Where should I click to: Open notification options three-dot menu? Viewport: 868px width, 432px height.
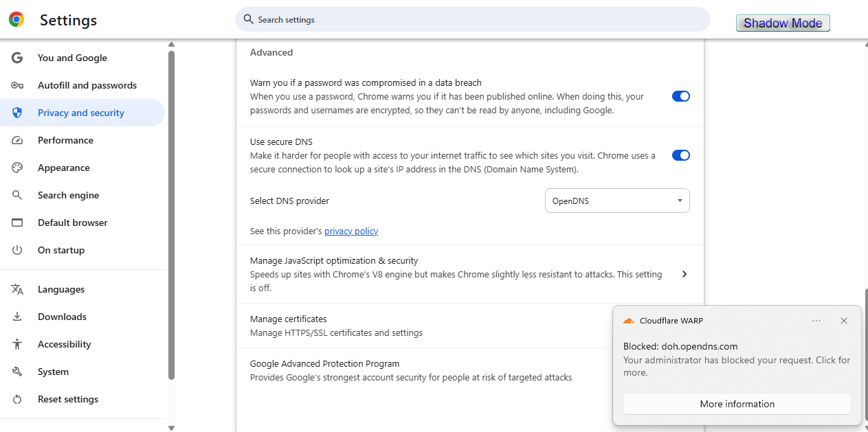[816, 321]
